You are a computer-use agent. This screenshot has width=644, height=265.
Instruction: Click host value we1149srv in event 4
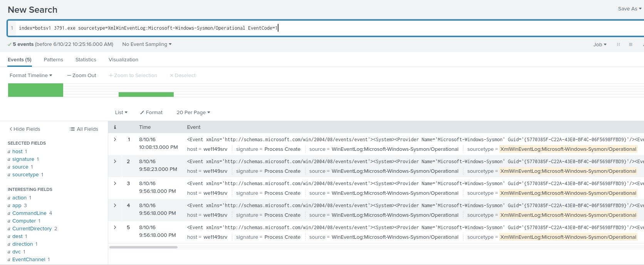pos(215,215)
